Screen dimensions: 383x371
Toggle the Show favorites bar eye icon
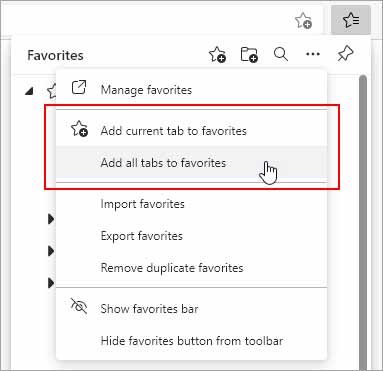pyautogui.click(x=79, y=306)
